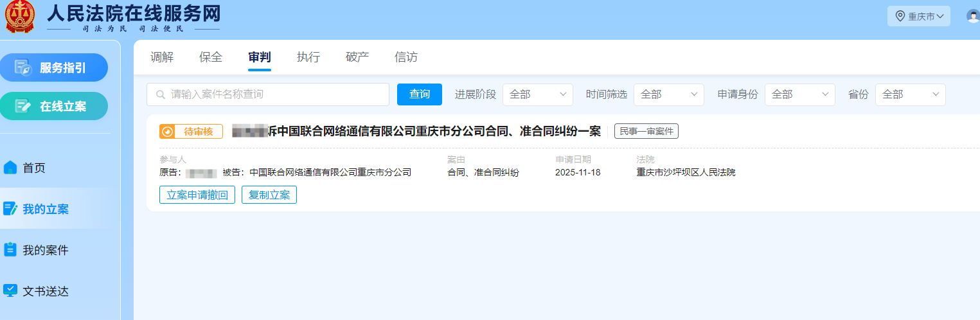Click the 立案申请撤回 button
This screenshot has height=320, width=980.
(x=197, y=195)
